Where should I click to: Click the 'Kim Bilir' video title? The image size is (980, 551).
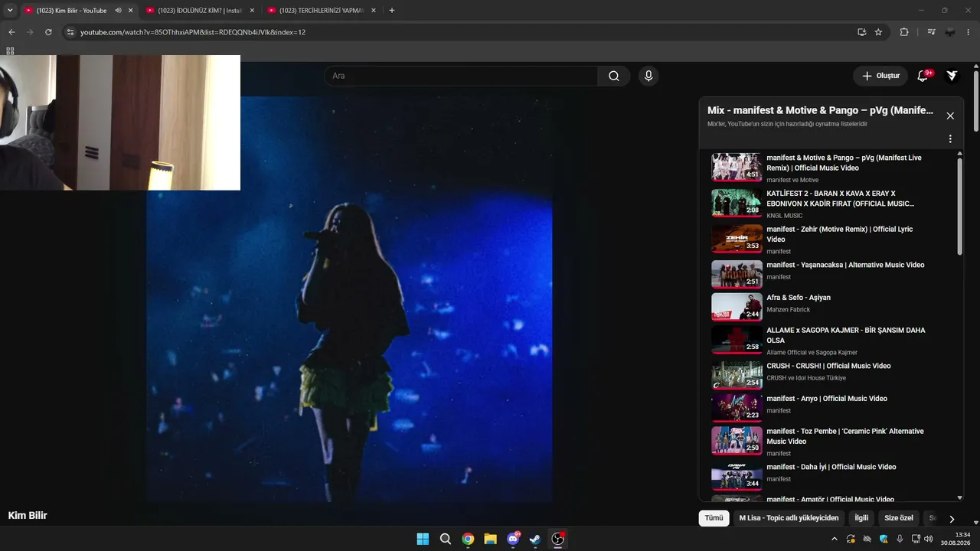(x=28, y=516)
